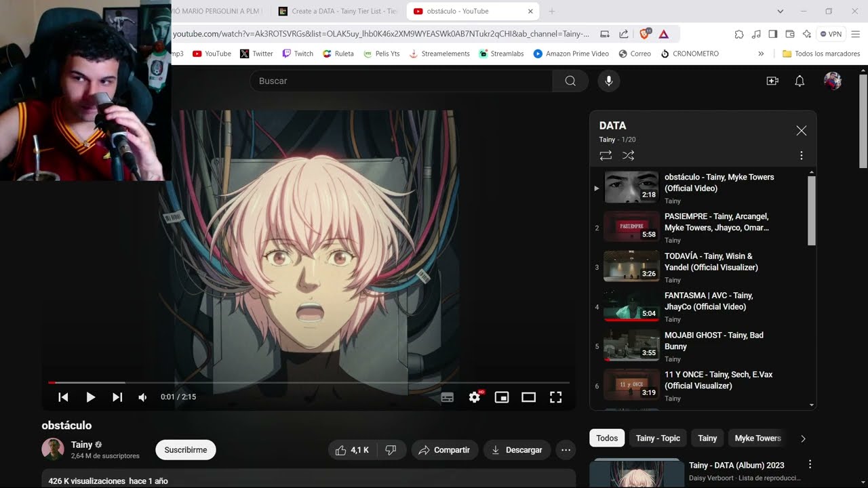Open the account avatar menu
The width and height of the screenshot is (868, 488).
(x=833, y=81)
